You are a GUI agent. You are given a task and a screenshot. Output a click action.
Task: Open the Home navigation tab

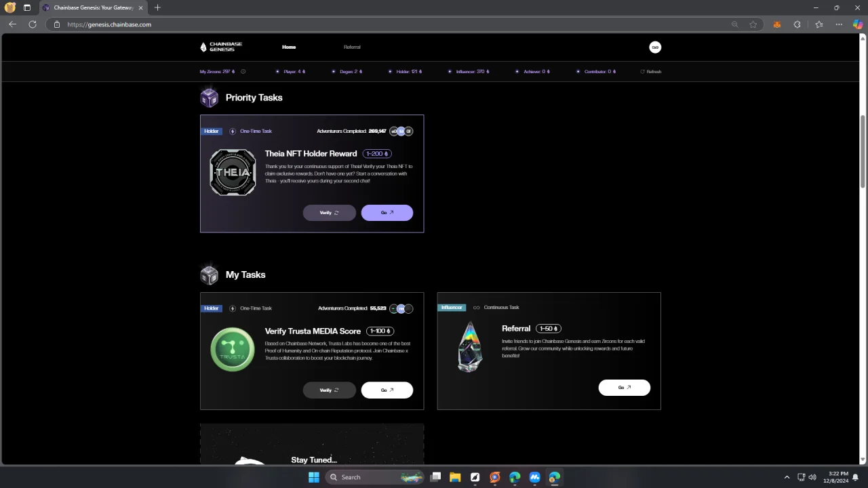pos(289,47)
